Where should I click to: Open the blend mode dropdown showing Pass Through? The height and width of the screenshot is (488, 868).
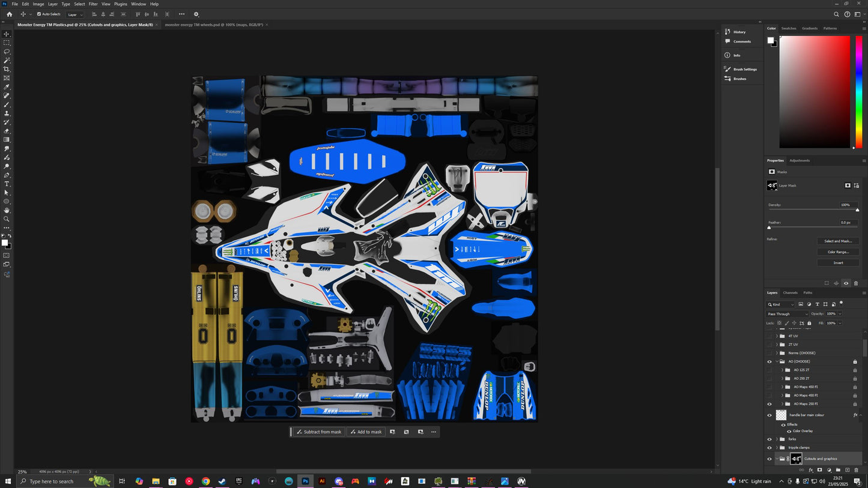pos(786,313)
